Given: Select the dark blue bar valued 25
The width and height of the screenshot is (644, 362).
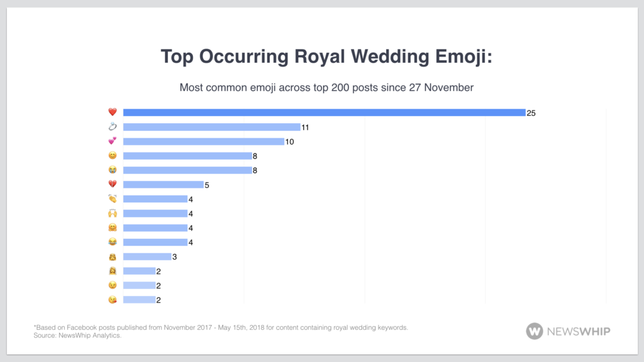Looking at the screenshot, I should (x=324, y=112).
